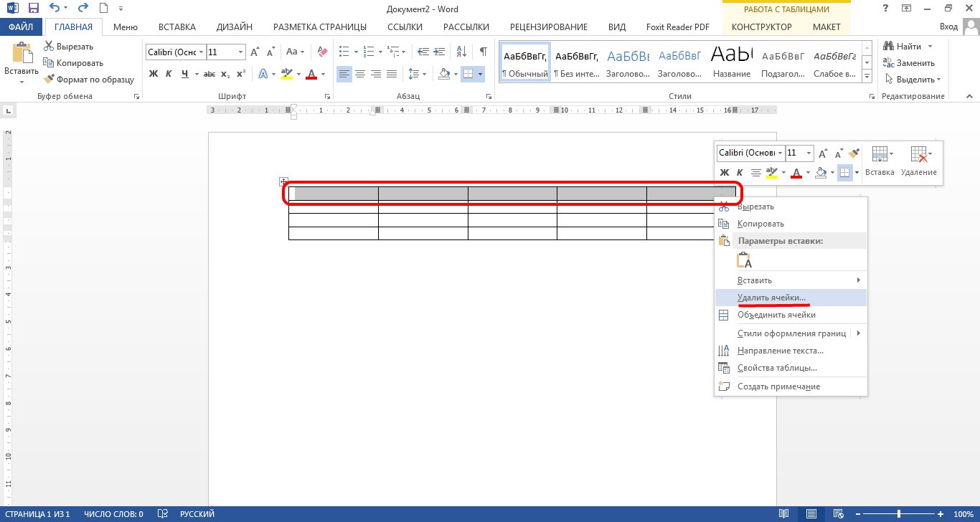This screenshot has width=980, height=522.
Task: Clear all formatting with the eraser icon
Action: point(321,52)
